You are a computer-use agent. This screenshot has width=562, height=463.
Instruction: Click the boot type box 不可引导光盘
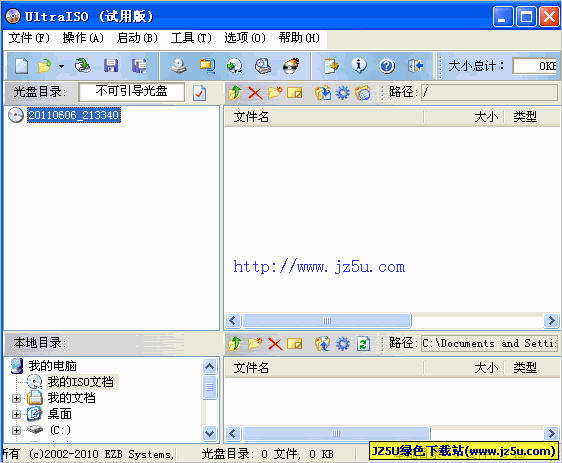tap(132, 92)
